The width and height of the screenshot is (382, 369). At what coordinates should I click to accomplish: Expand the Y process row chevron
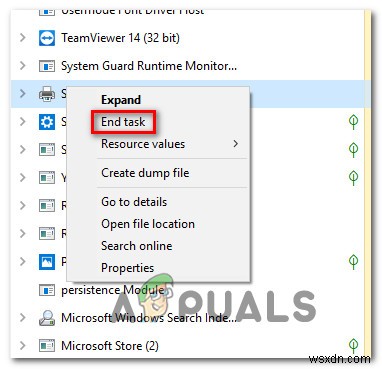[x=22, y=178]
